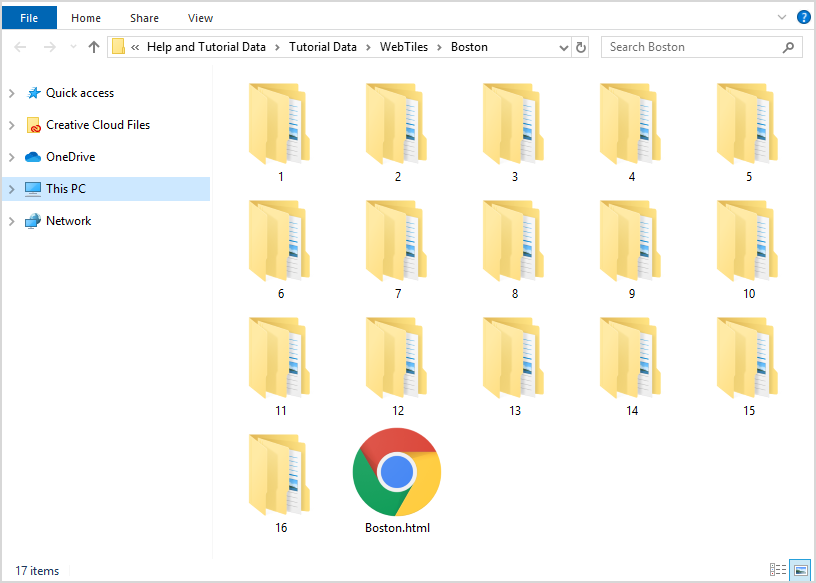Open the Home ribbon tab
816x583 pixels.
pyautogui.click(x=86, y=18)
